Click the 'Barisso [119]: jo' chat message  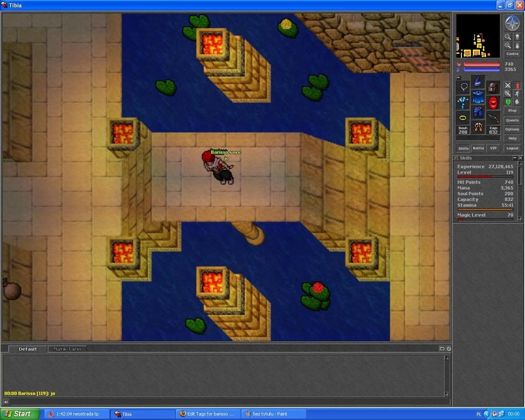click(29, 393)
